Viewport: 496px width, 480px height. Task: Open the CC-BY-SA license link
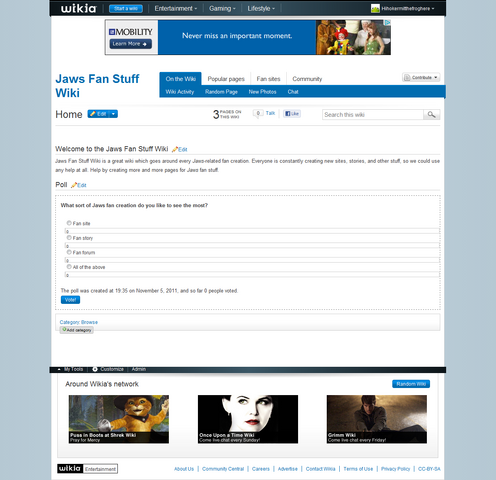coord(429,469)
